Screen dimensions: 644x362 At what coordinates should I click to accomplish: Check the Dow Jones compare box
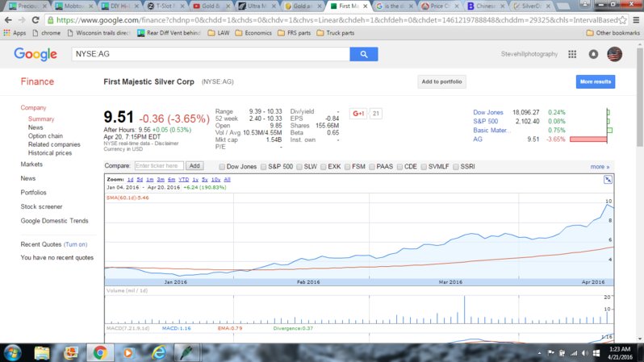[x=222, y=167]
